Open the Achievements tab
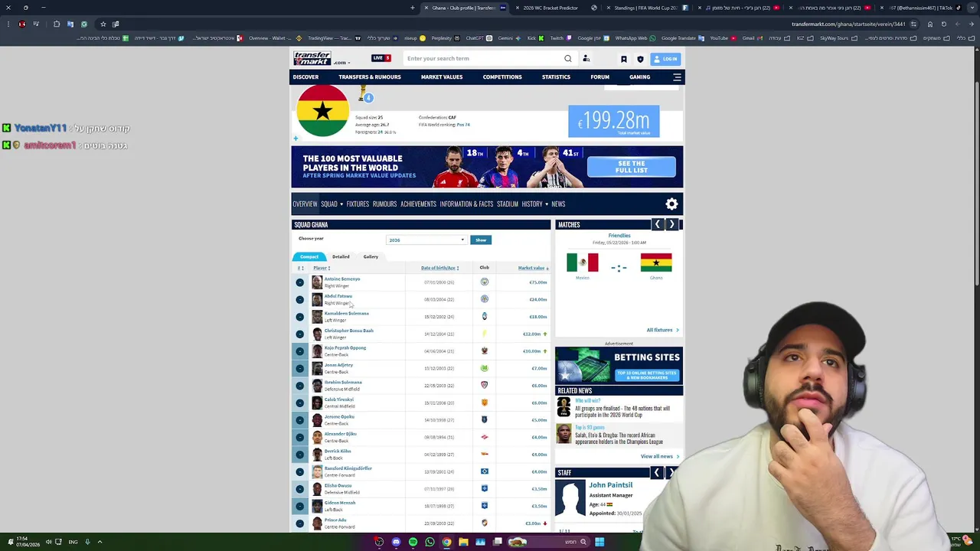The image size is (980, 551). [x=418, y=204]
